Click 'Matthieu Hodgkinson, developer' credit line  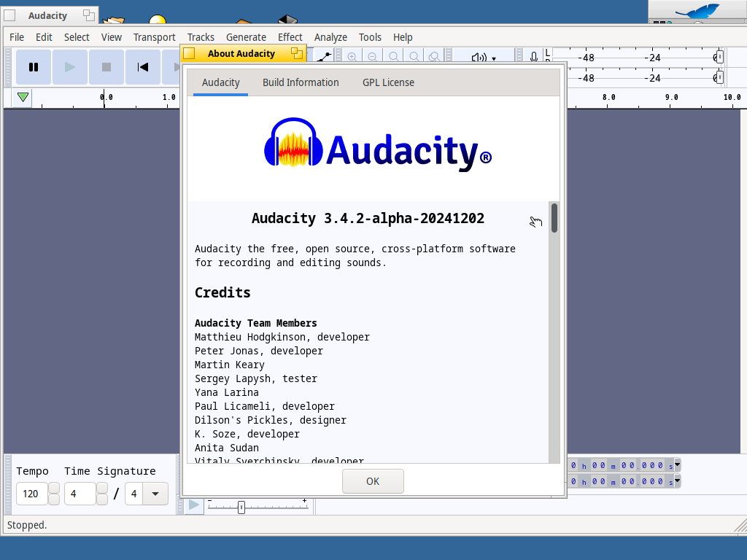(282, 337)
